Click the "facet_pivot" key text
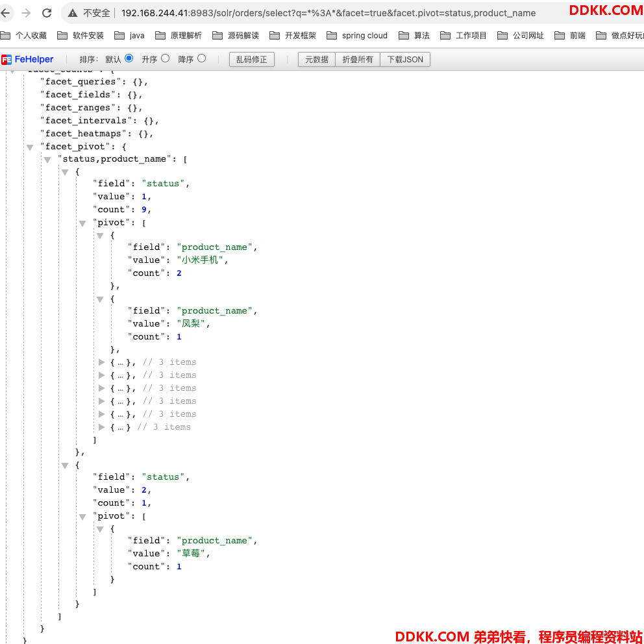This screenshot has width=644, height=644. point(75,147)
